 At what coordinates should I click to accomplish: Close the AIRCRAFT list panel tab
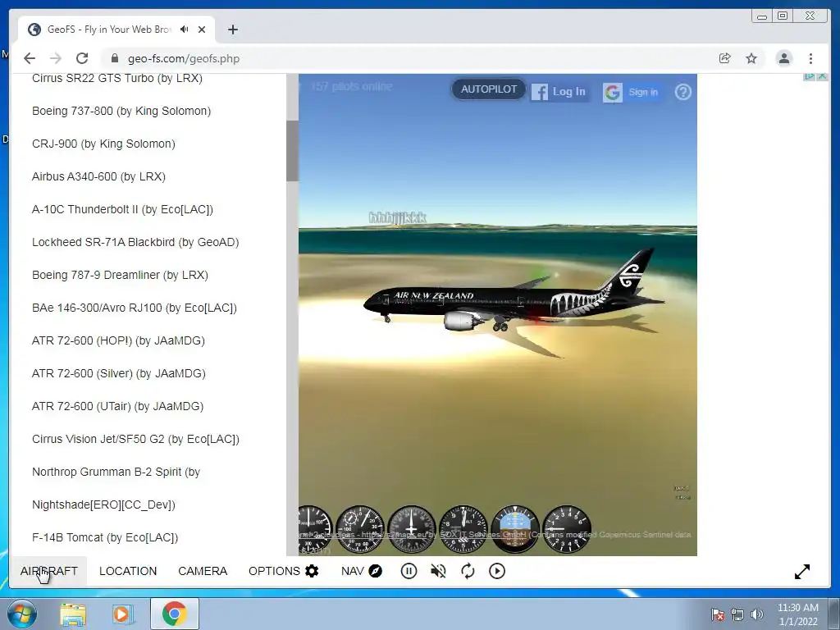tap(48, 571)
